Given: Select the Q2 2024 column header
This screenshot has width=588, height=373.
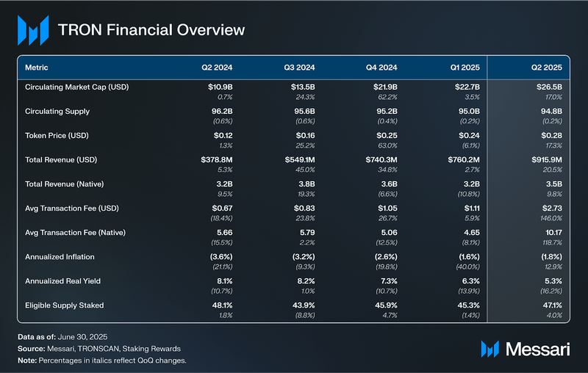Looking at the screenshot, I should click(217, 68).
